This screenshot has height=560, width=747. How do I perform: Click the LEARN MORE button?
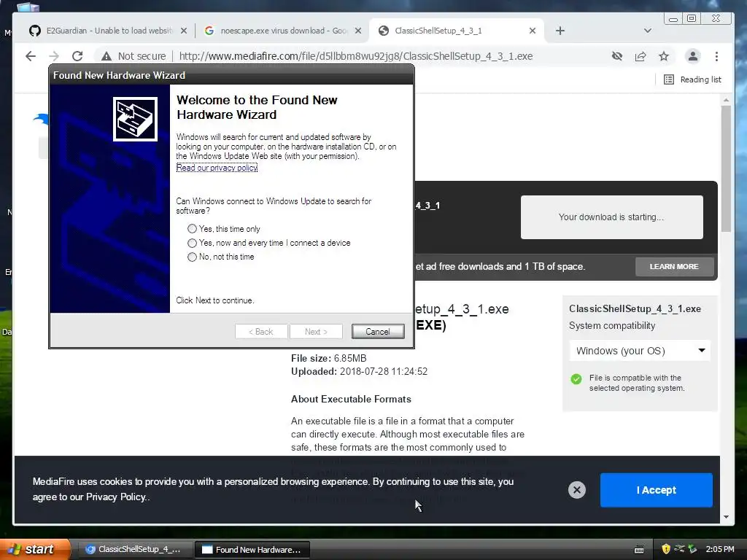click(674, 267)
